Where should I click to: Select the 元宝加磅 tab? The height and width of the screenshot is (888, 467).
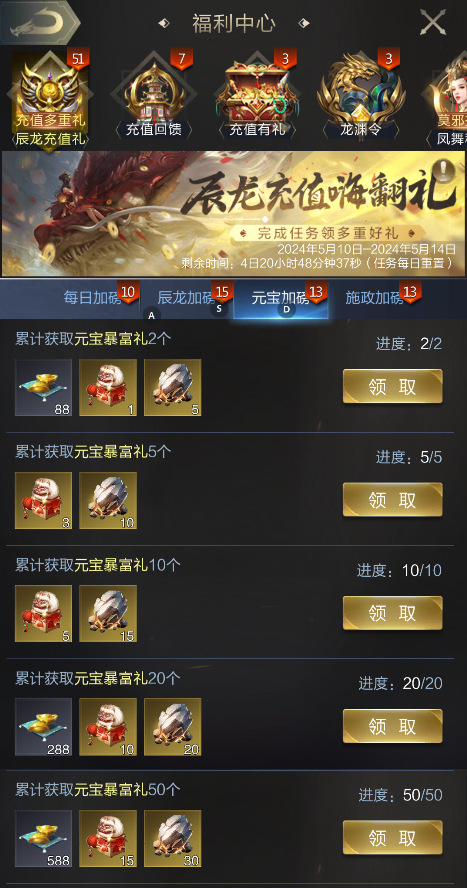[281, 298]
